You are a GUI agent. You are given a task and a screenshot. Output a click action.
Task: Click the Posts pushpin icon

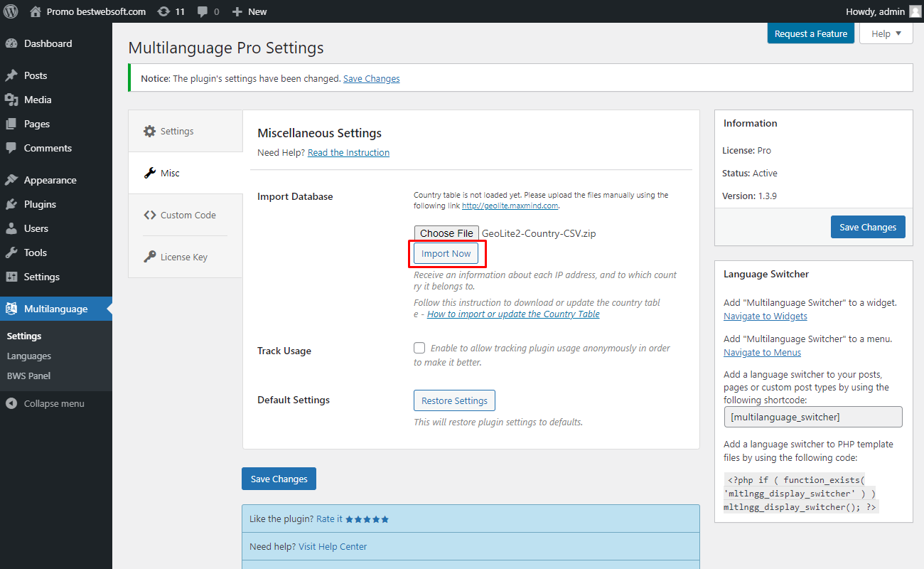[x=11, y=75]
